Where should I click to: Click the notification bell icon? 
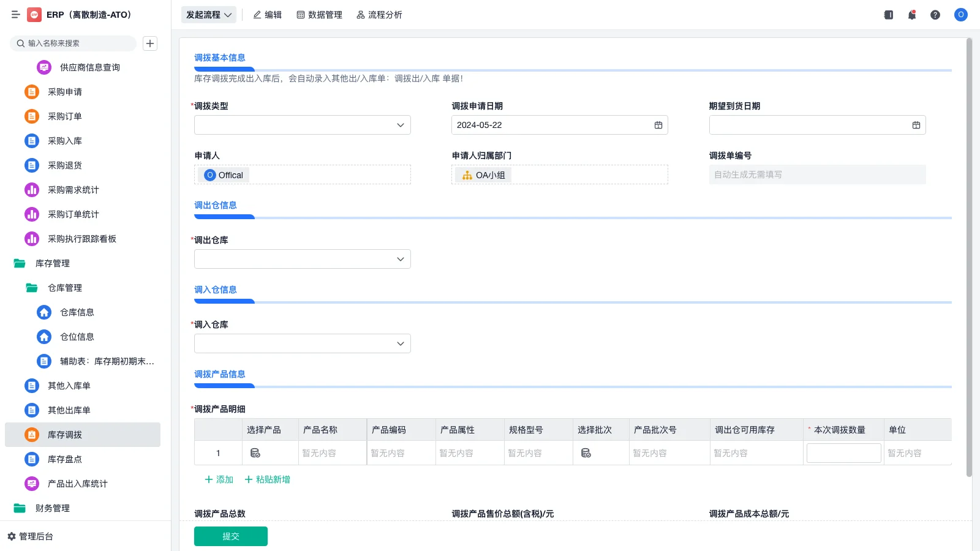(x=911, y=15)
